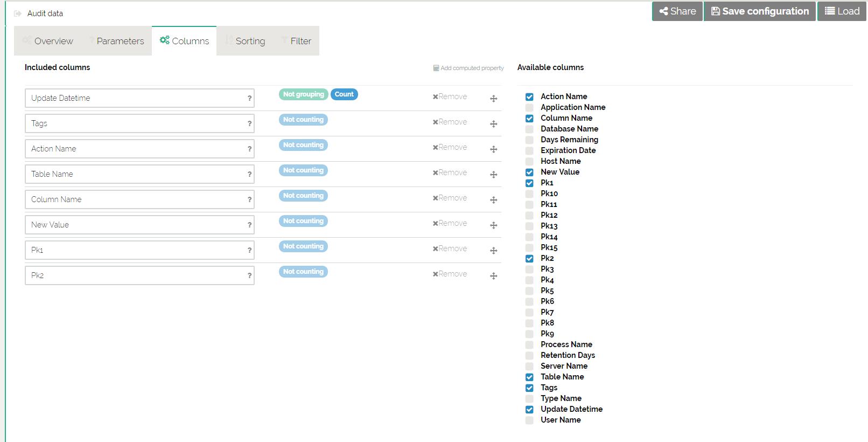The width and height of the screenshot is (868, 442).
Task: Open the Filter tab
Action: [296, 41]
